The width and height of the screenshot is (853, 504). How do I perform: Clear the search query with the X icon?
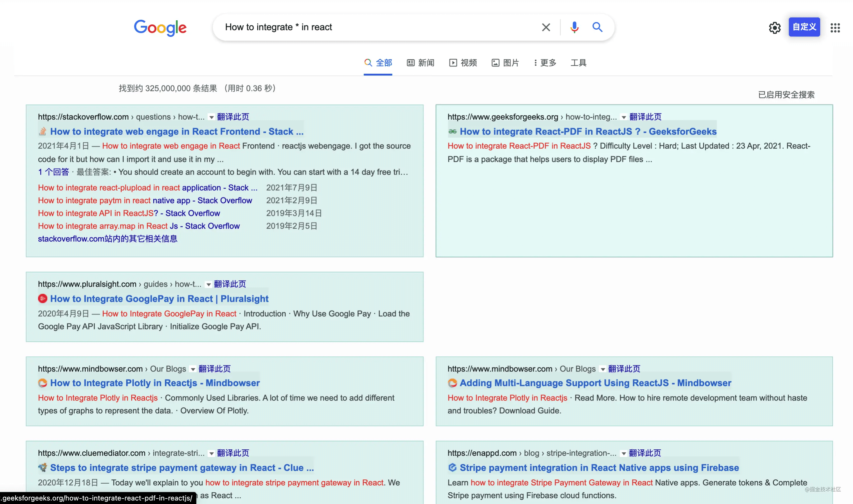545,27
